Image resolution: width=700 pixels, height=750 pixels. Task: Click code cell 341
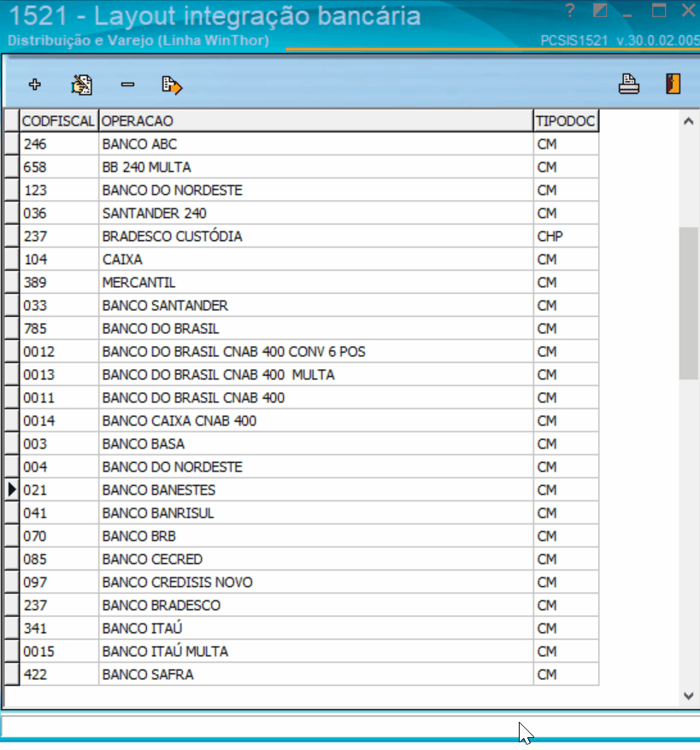click(59, 628)
